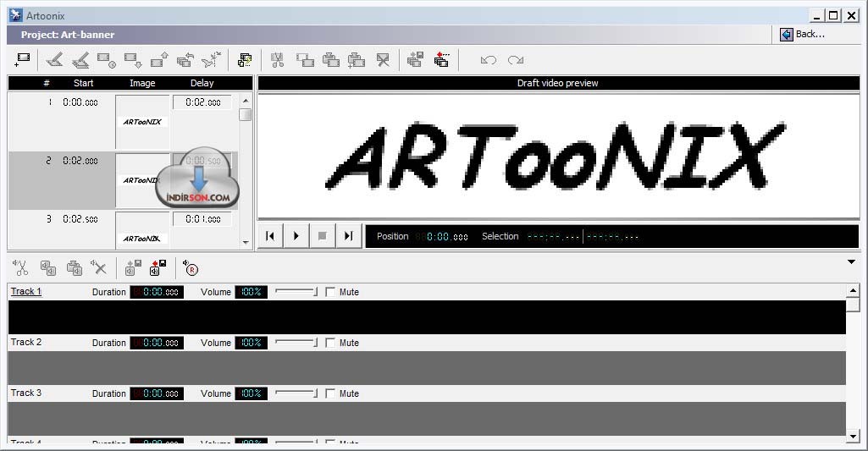Click the Delay column header
The width and height of the screenshot is (868, 451).
202,83
